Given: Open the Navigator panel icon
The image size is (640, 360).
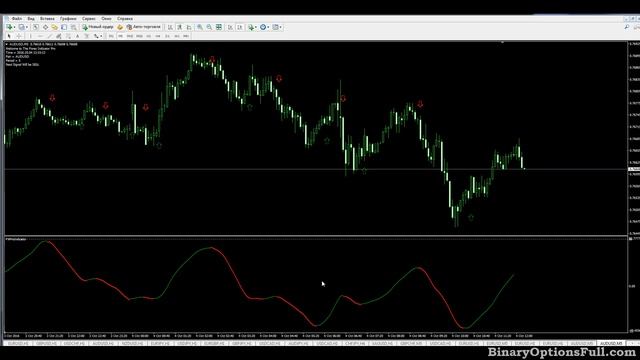Looking at the screenshot, I should [54, 27].
